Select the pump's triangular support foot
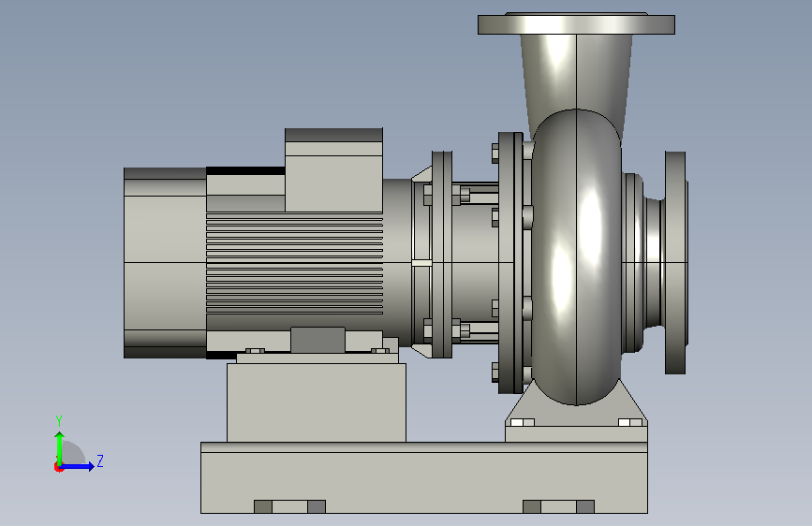 tap(576, 410)
